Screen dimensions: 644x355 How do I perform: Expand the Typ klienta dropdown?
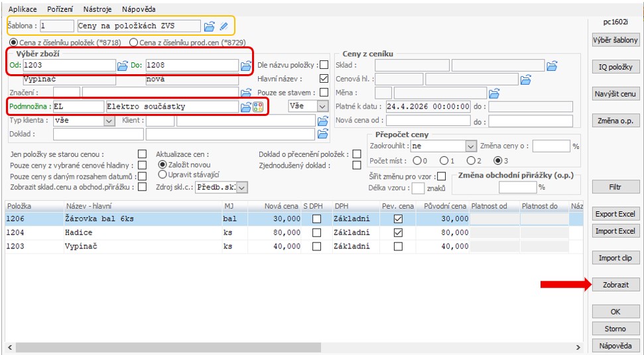tap(109, 121)
